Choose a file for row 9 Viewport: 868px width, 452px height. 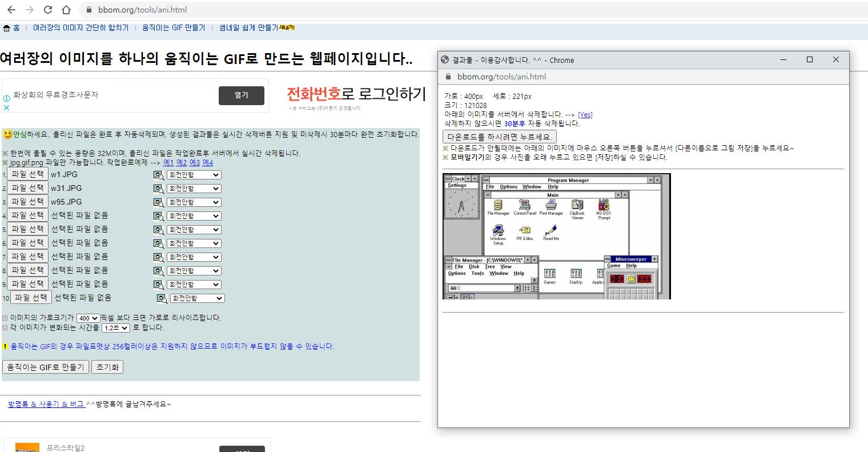pyautogui.click(x=27, y=284)
